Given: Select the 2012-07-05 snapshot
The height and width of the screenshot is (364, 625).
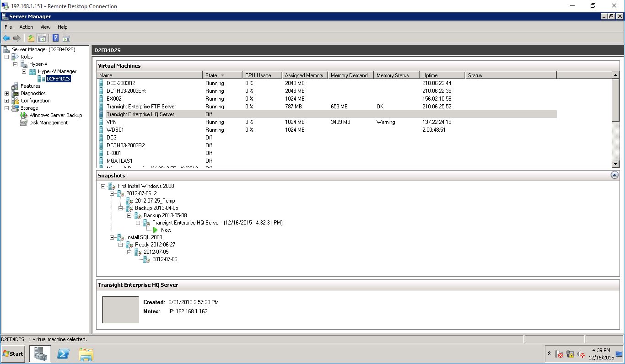Looking at the screenshot, I should (156, 252).
